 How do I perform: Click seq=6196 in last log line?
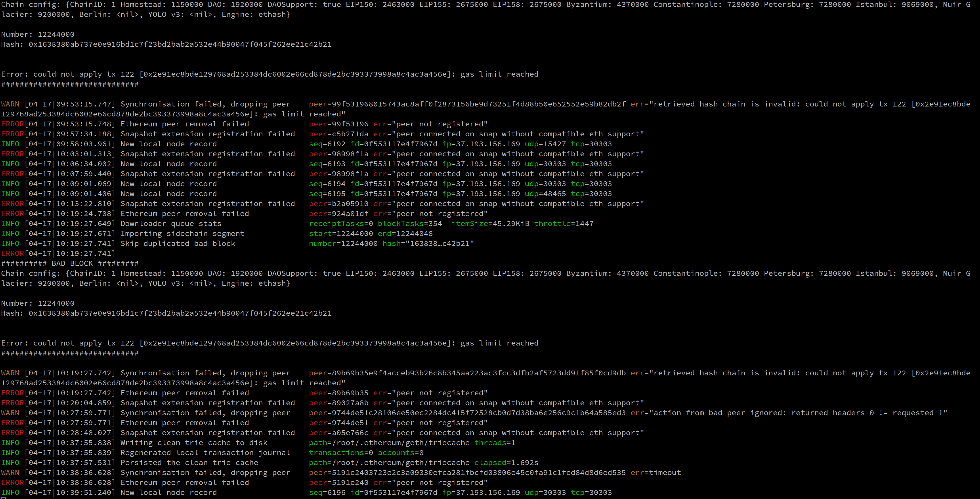tap(327, 493)
